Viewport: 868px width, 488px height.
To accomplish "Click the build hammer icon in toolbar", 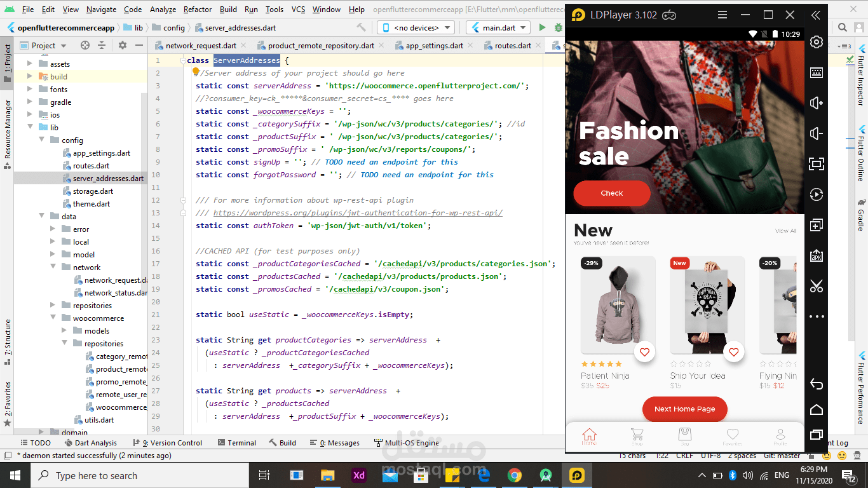I will click(362, 27).
